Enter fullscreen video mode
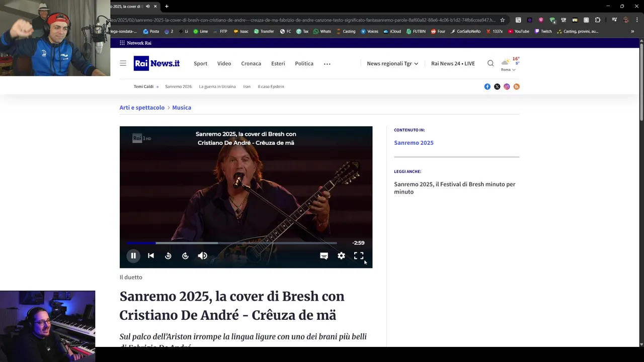 click(359, 256)
